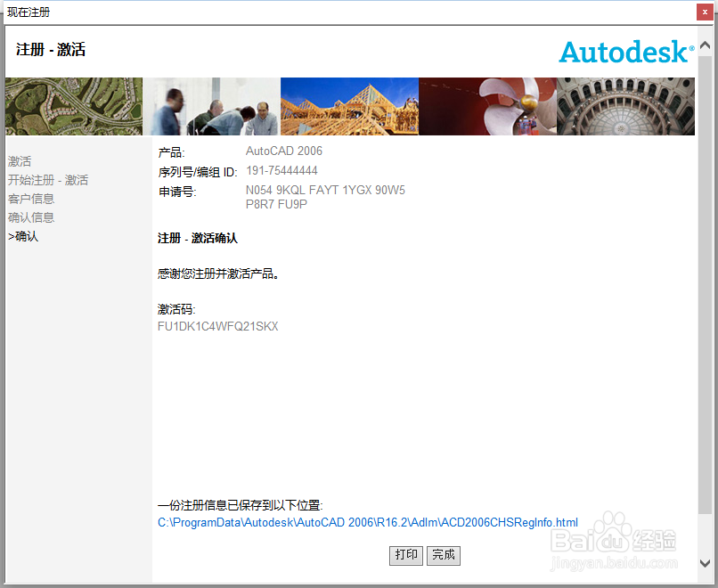Open 开始注册 - 激活 from the sidebar

click(47, 180)
